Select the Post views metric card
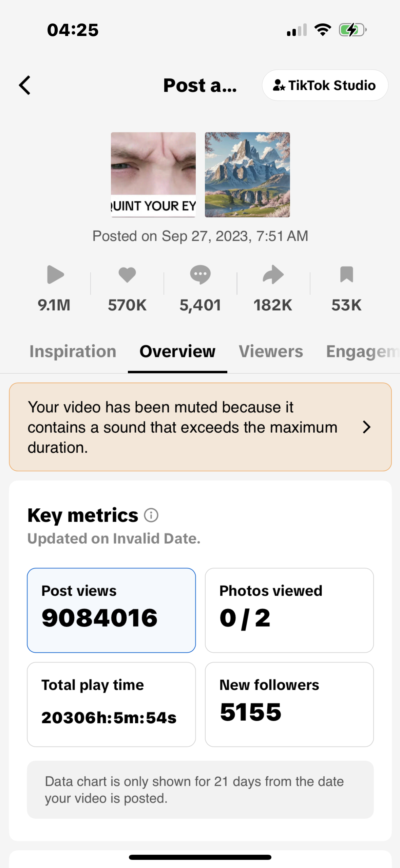 coord(111,610)
